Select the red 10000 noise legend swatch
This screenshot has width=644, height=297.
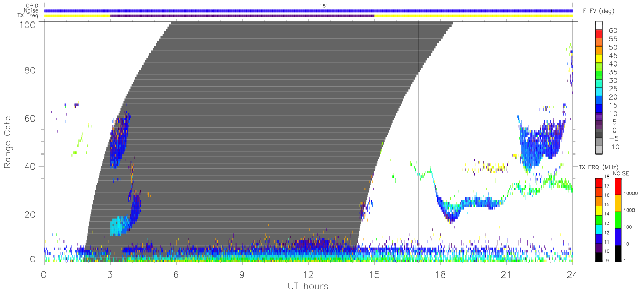617,186
